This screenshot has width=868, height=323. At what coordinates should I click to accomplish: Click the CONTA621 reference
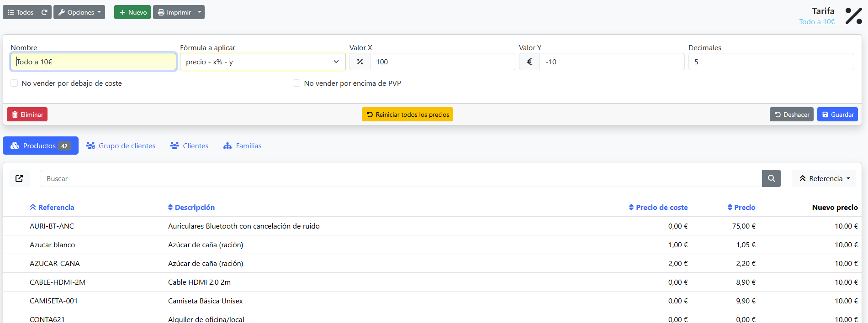tap(47, 319)
